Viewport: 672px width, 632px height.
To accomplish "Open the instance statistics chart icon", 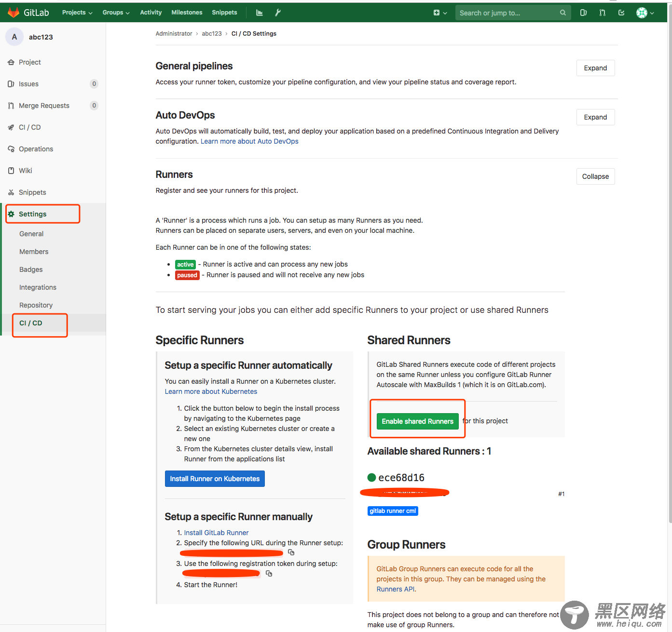I will [260, 13].
